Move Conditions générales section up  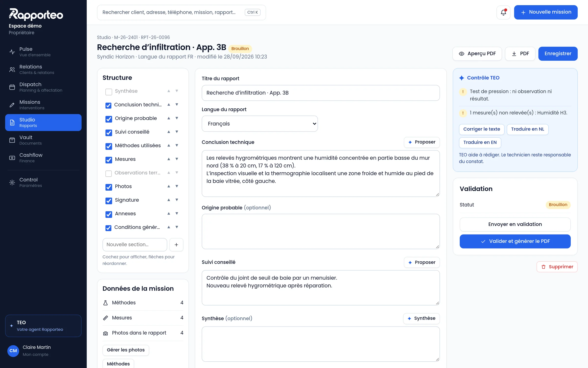click(169, 227)
